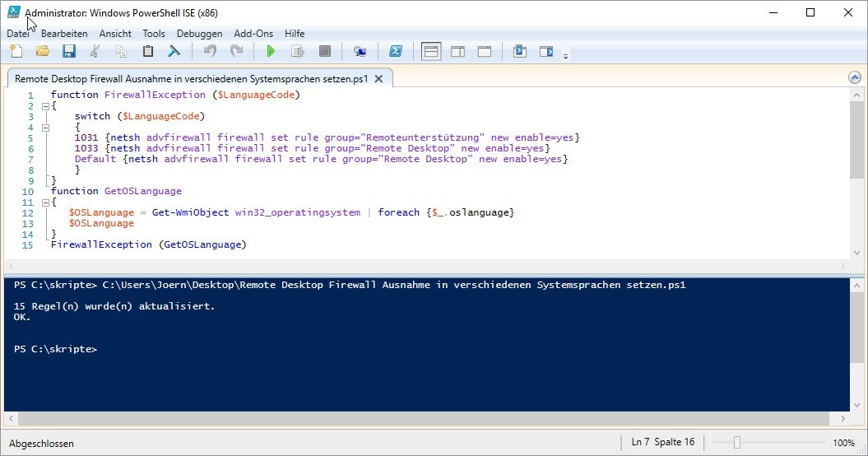This screenshot has width=868, height=456.
Task: Click the New script icon
Action: [16, 52]
